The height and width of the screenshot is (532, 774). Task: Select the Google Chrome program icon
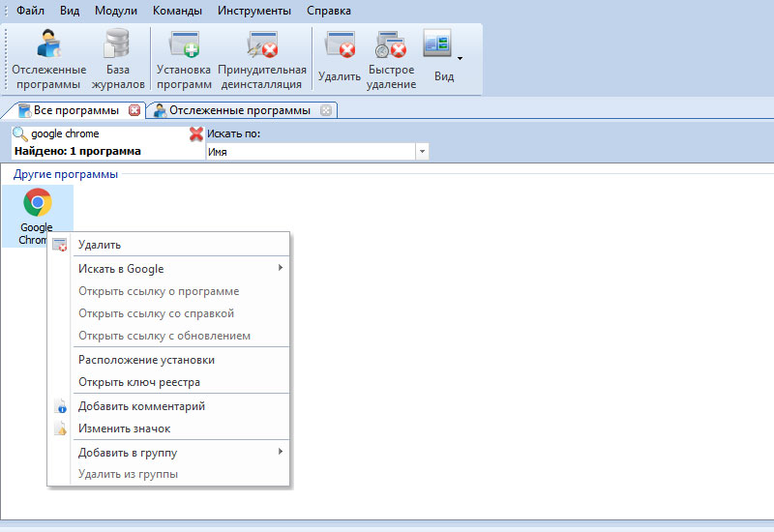(x=37, y=214)
